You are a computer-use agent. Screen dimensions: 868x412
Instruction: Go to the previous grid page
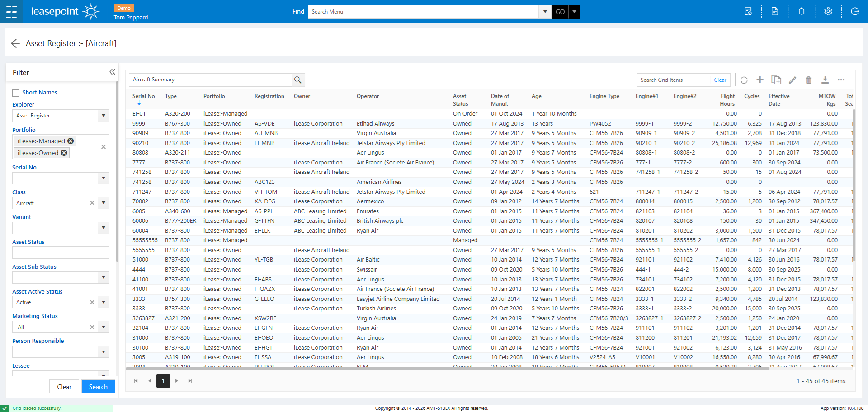(150, 381)
